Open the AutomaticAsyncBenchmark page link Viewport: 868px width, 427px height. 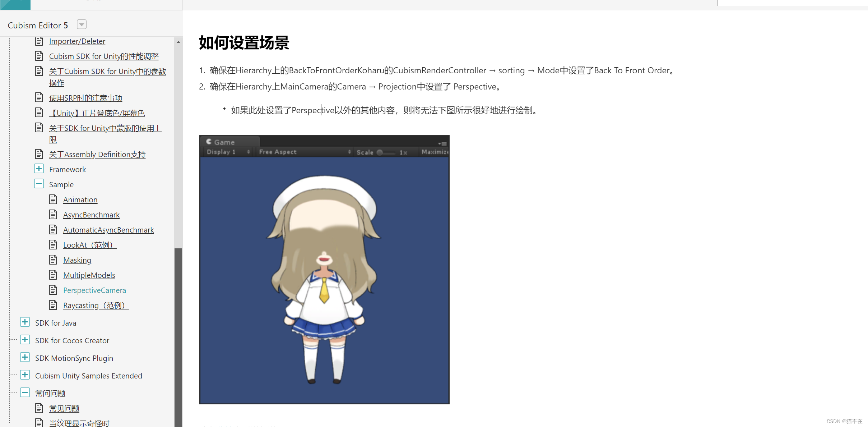(108, 230)
